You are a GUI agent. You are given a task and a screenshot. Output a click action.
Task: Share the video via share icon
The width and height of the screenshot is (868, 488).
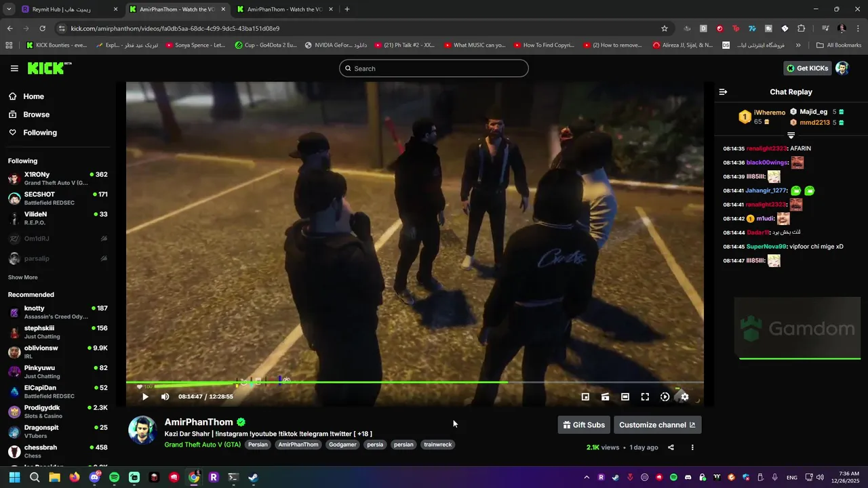[x=671, y=447]
